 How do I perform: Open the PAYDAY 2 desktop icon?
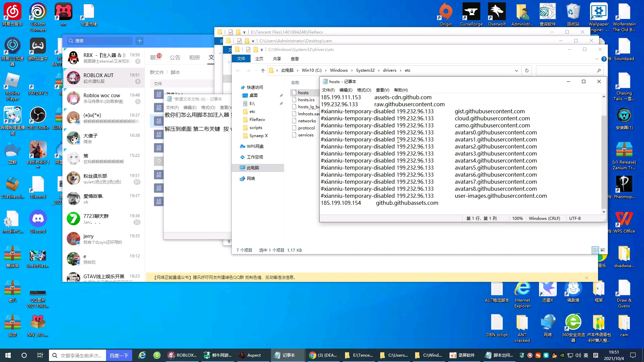point(38,84)
